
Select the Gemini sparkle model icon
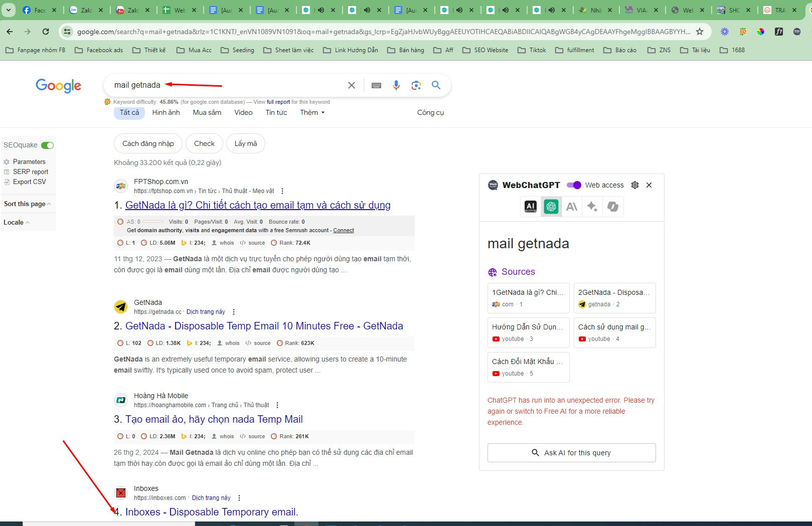pos(592,206)
